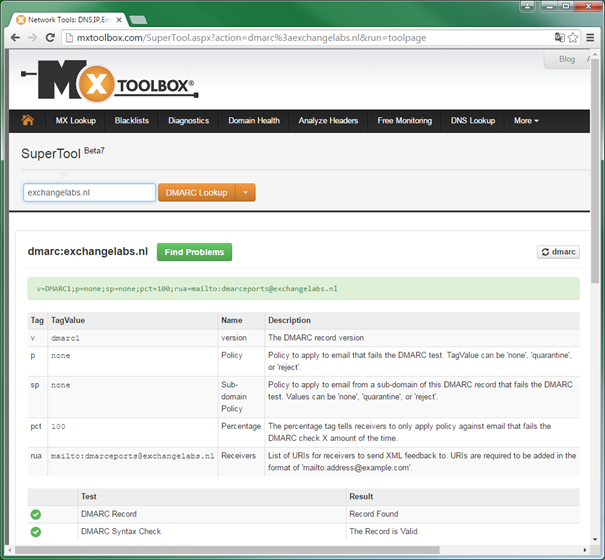Reload the page with the refresh icon

coord(52,38)
